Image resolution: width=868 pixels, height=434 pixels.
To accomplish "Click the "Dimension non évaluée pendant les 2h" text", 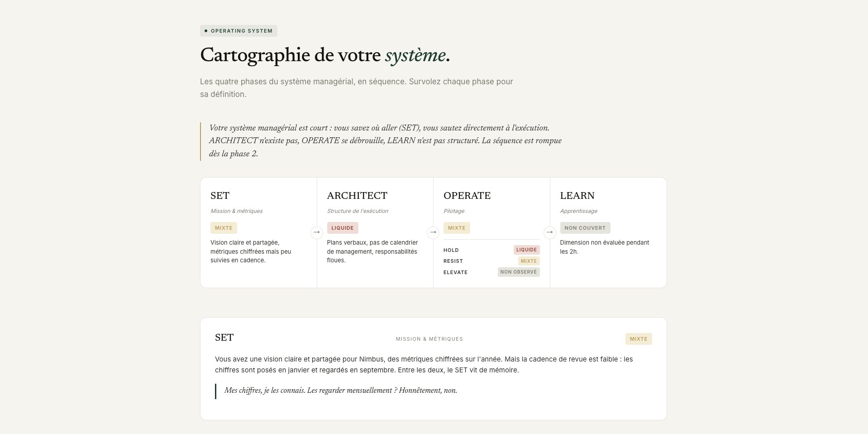I will (605, 247).
